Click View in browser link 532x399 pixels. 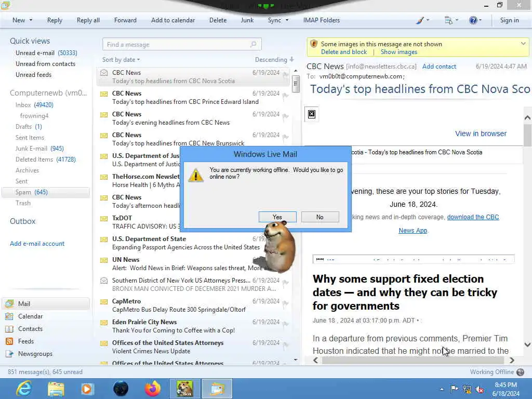pyautogui.click(x=481, y=134)
